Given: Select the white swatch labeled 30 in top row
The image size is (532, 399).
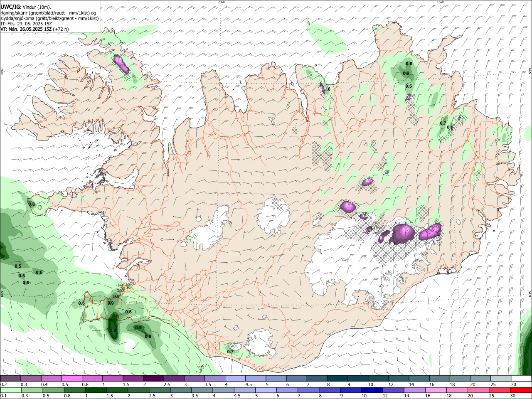Looking at the screenshot, I should click(521, 379).
